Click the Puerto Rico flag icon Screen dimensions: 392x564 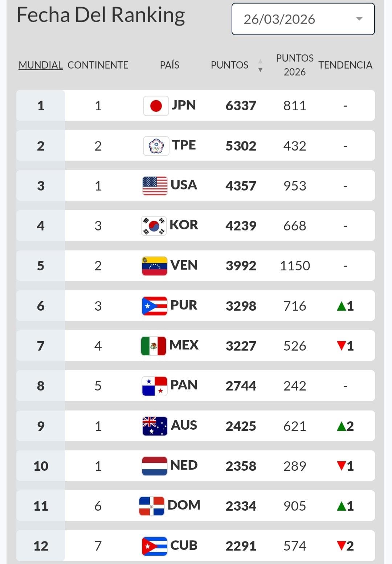(x=155, y=306)
